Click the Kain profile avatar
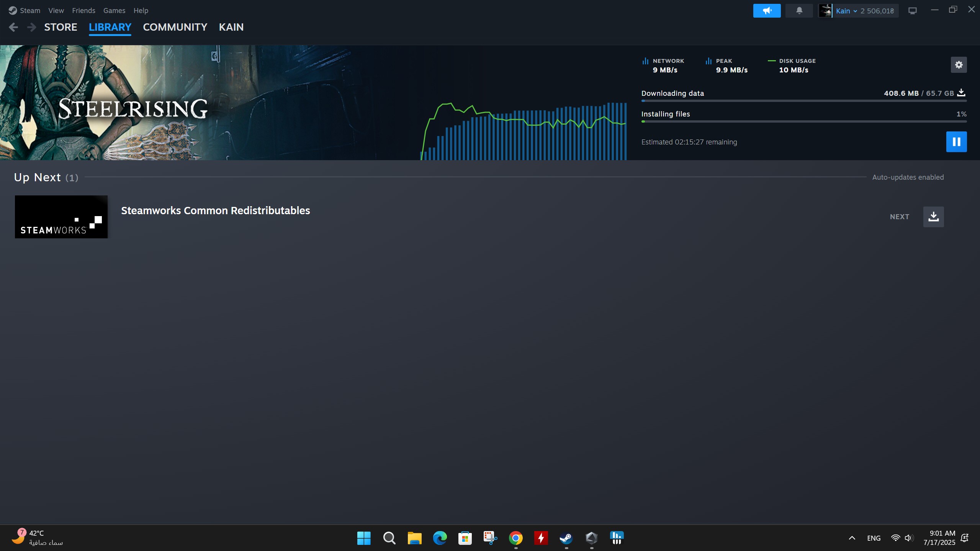Image resolution: width=980 pixels, height=551 pixels. 825,11
